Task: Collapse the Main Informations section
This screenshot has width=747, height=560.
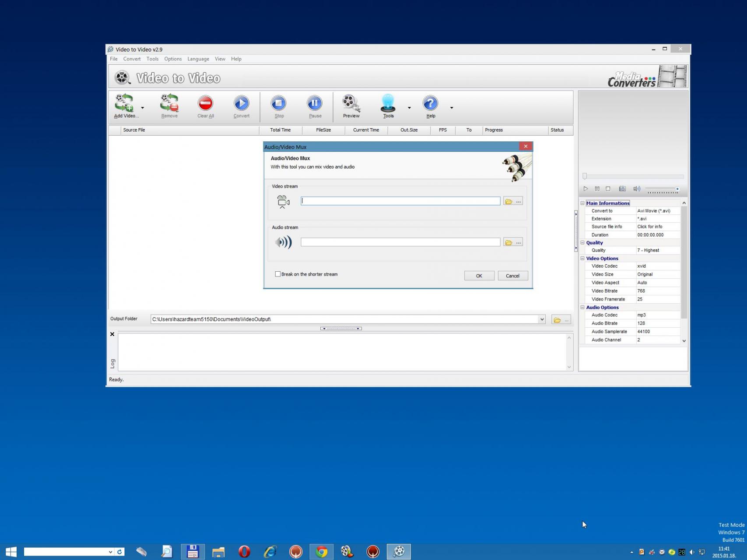Action: tap(582, 203)
